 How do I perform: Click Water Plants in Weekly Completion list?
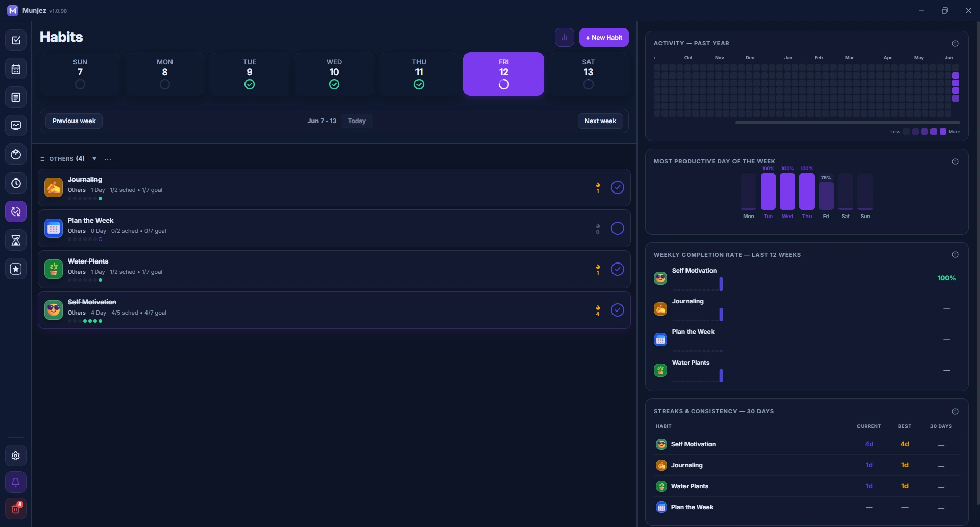[x=691, y=363]
